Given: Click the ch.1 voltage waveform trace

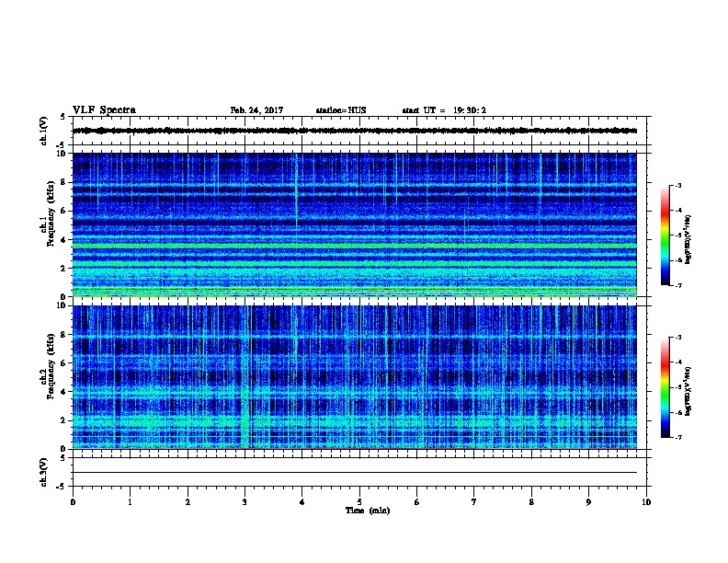Looking at the screenshot, I should point(355,131).
